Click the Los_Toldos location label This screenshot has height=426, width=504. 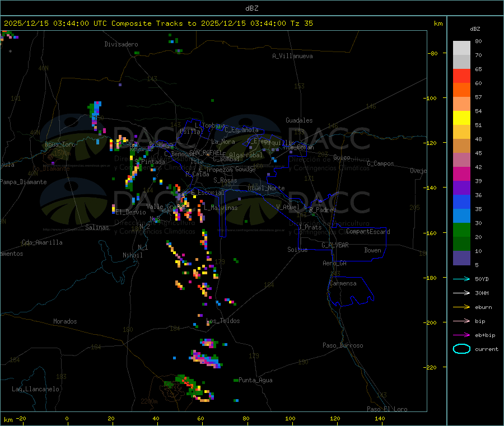pyautogui.click(x=223, y=321)
